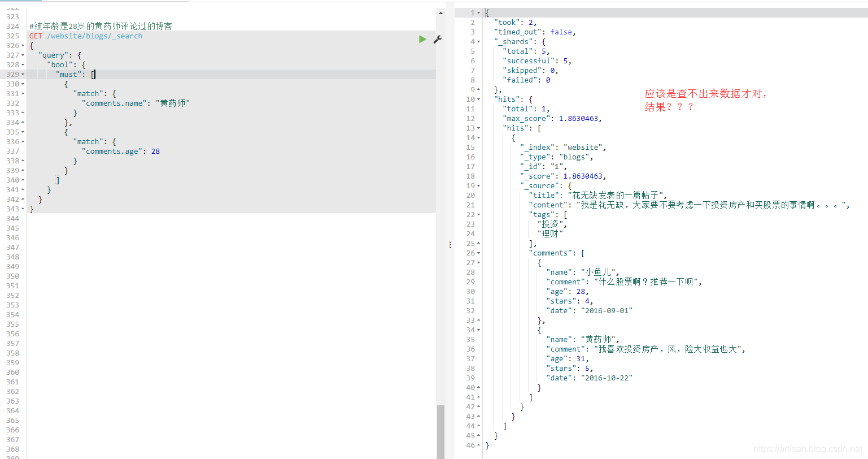This screenshot has width=868, height=459.
Task: Collapse the "bool" block at line 328
Action: point(23,65)
